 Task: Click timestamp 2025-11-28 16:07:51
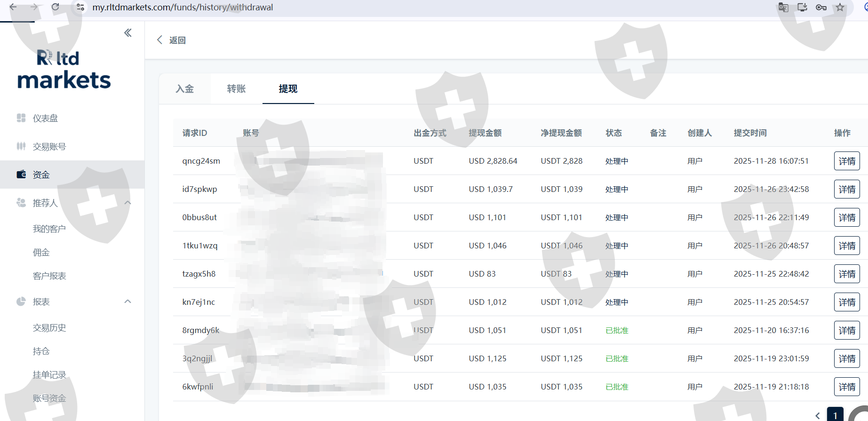(x=771, y=161)
